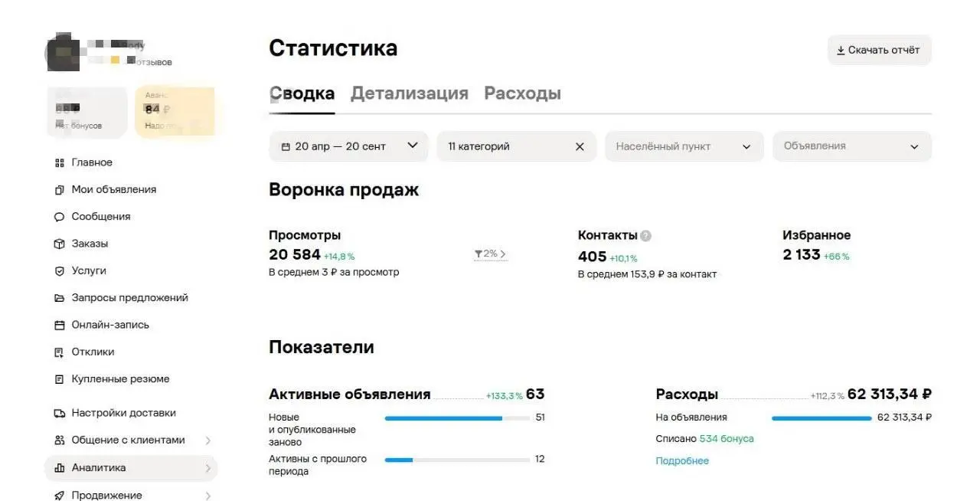Click calendar icon in date range filter
980x501 pixels.
point(286,146)
